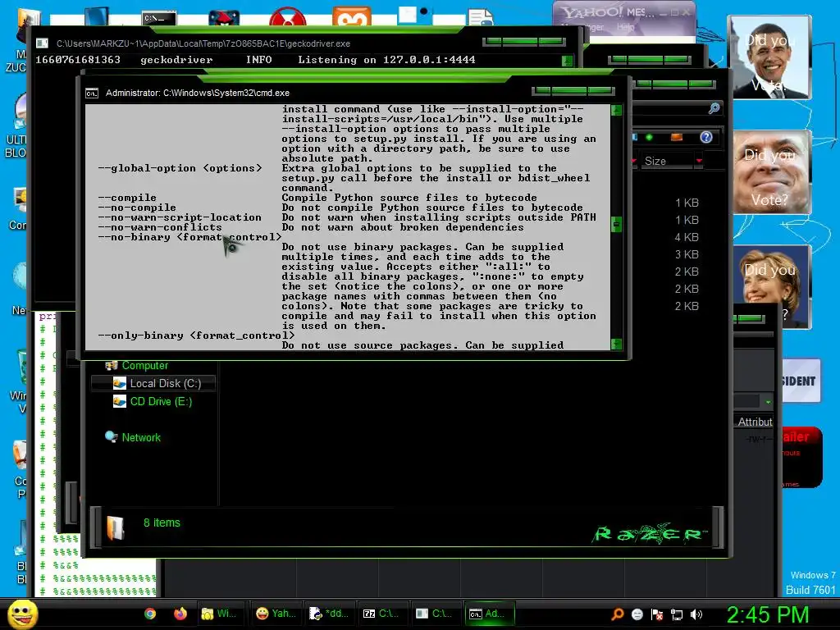The height and width of the screenshot is (630, 840).
Task: Click the --no-compile option text in cmd
Action: tap(137, 208)
